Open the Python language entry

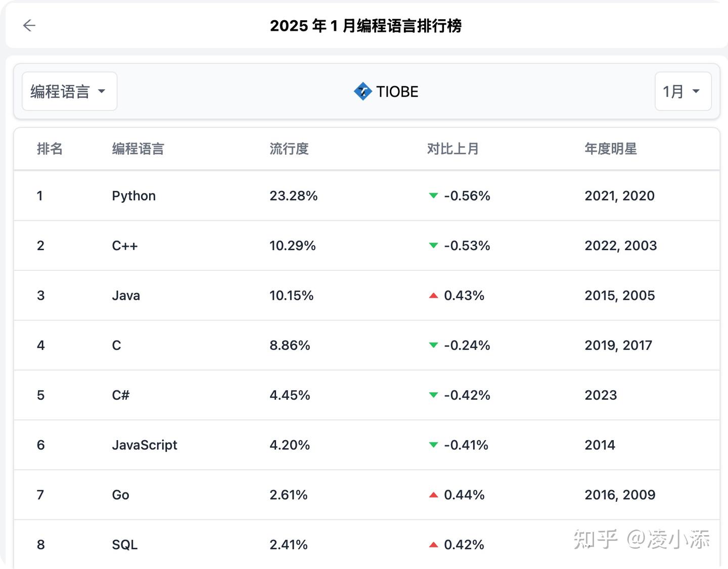click(133, 196)
